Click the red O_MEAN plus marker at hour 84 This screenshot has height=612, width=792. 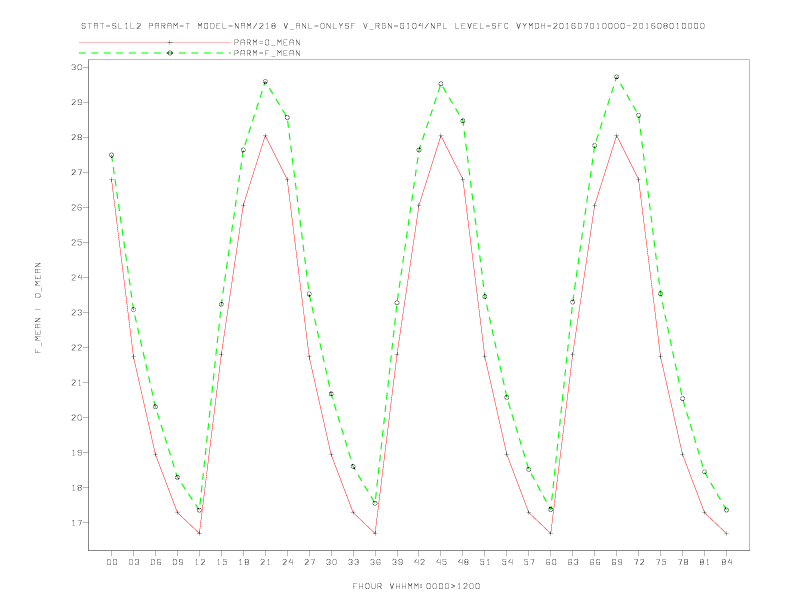pyautogui.click(x=726, y=533)
